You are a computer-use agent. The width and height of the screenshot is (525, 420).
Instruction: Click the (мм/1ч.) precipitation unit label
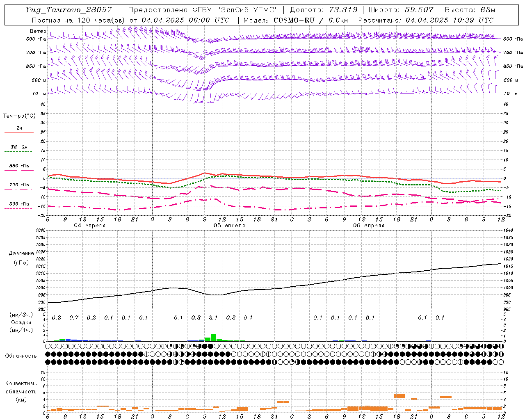coord(21,330)
